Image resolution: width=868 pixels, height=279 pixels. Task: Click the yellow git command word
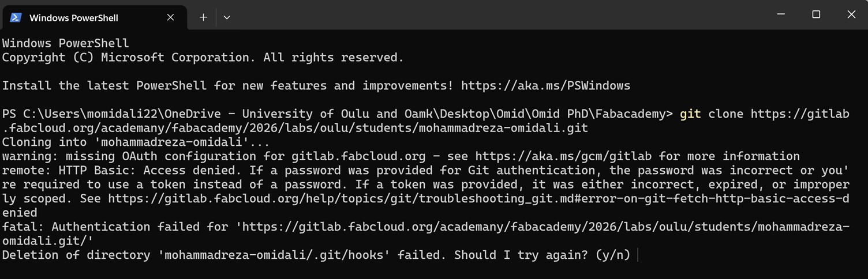(690, 114)
